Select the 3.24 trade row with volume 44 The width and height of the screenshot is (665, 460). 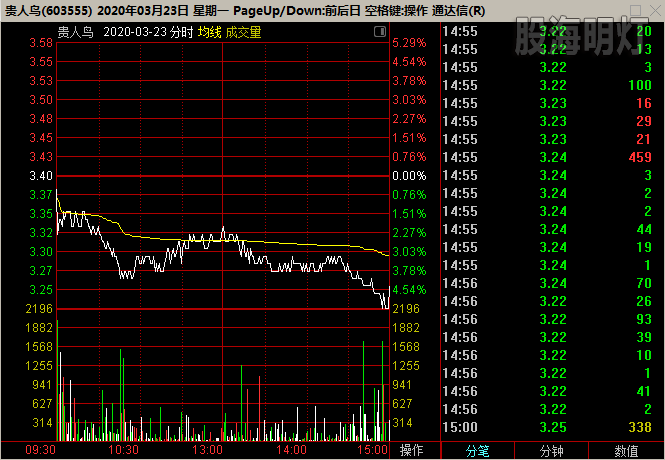tap(547, 229)
